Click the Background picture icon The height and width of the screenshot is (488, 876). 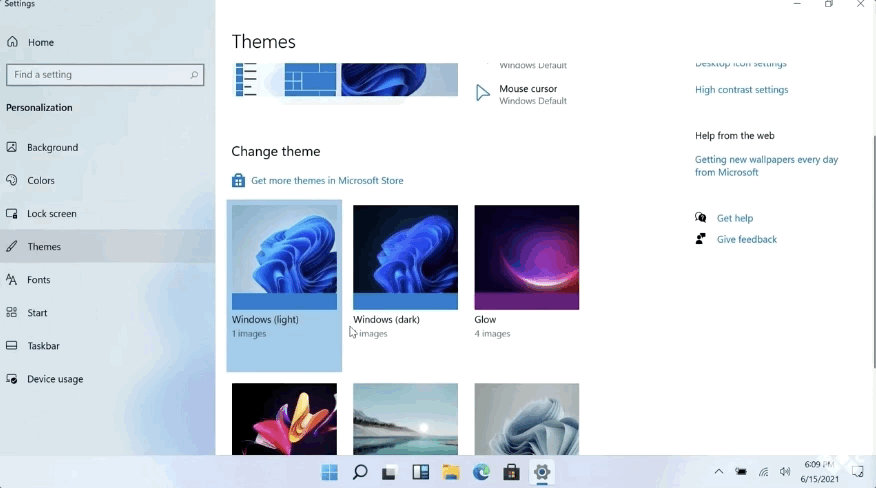[12, 148]
